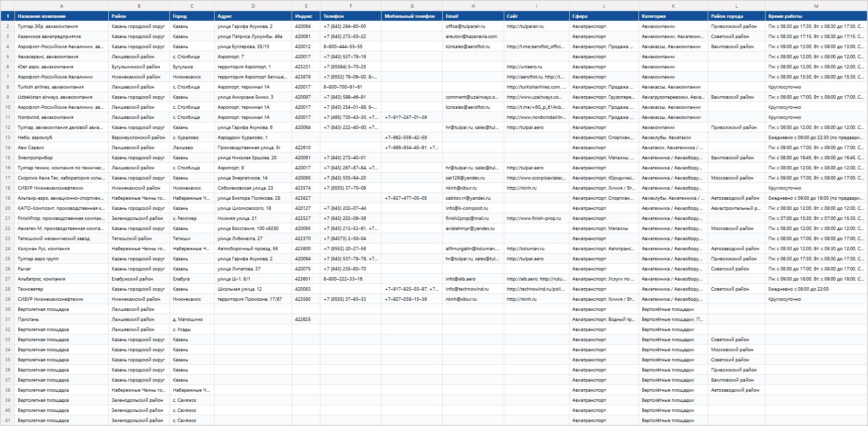
Task: Click the 'Категория' header cell
Action: [673, 16]
